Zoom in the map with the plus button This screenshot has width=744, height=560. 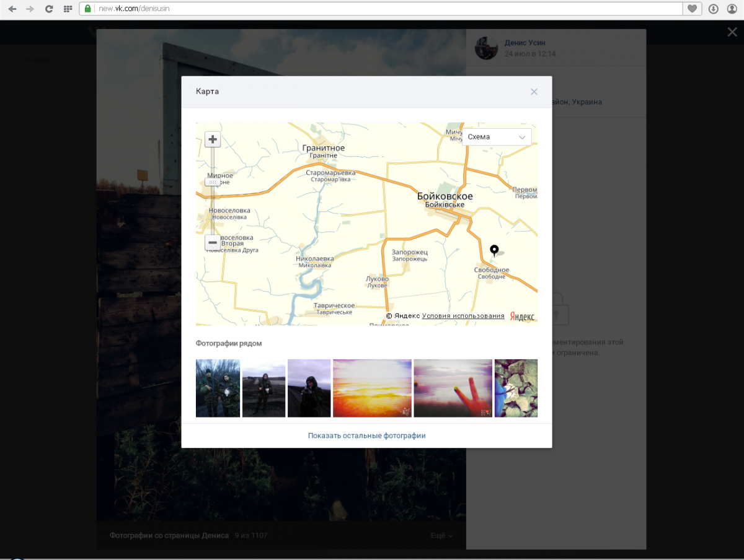tap(213, 139)
